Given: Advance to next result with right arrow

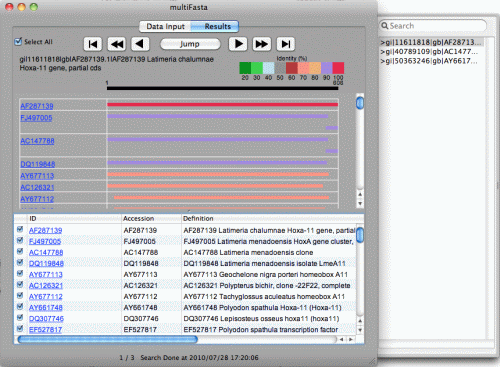Looking at the screenshot, I should pos(238,44).
